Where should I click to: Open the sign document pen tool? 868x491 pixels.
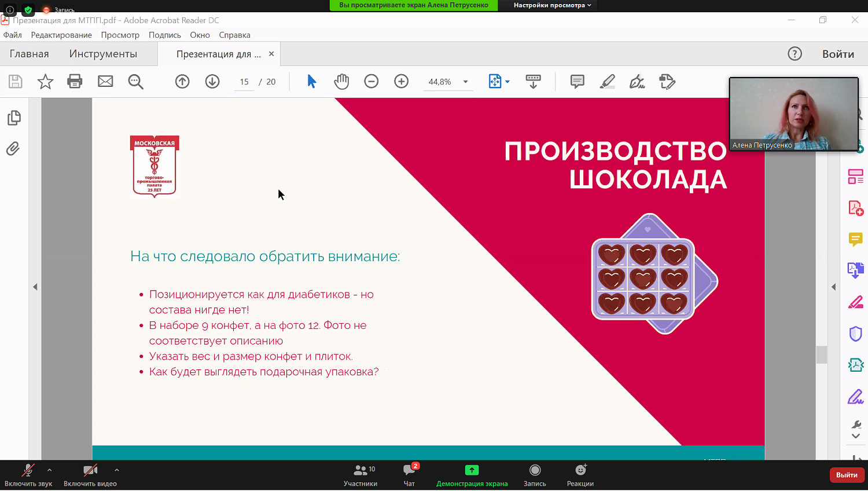[637, 82]
